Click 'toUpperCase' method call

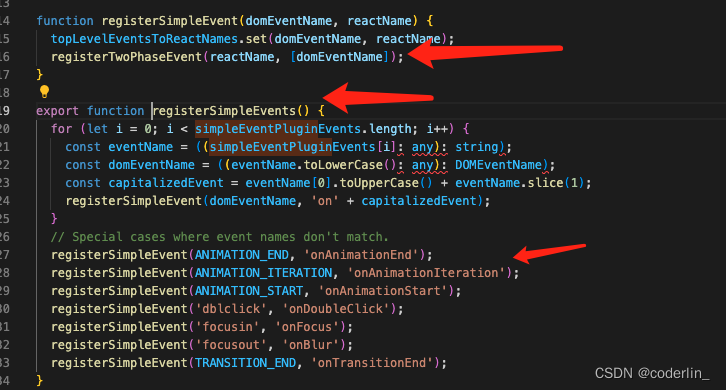[x=379, y=183]
